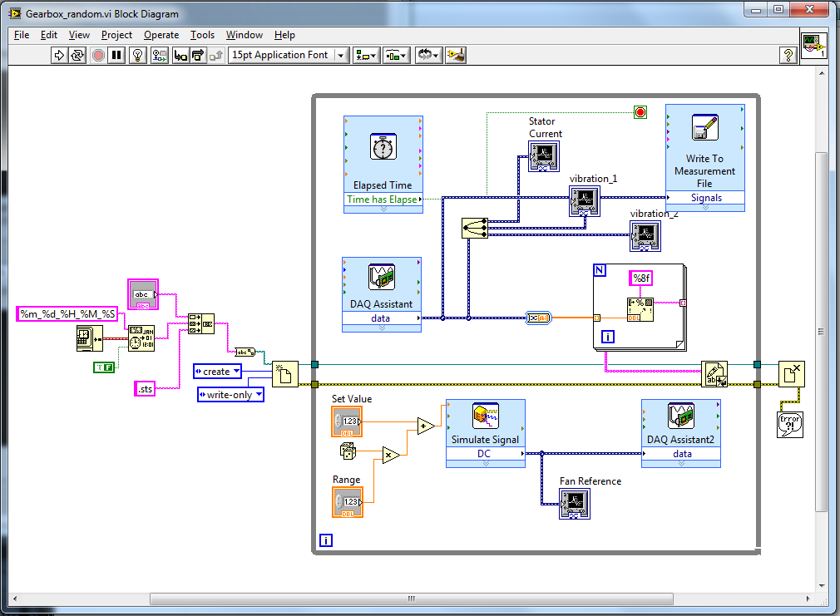Click the Random Number dice node
Viewport: 840px width, 616px height.
(348, 451)
